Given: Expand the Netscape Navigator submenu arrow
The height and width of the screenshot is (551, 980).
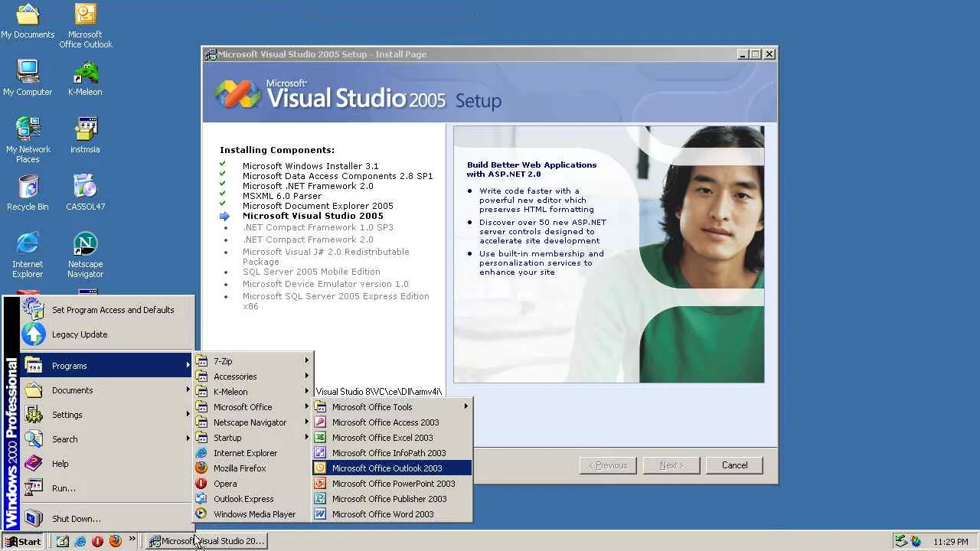Looking at the screenshot, I should click(307, 422).
